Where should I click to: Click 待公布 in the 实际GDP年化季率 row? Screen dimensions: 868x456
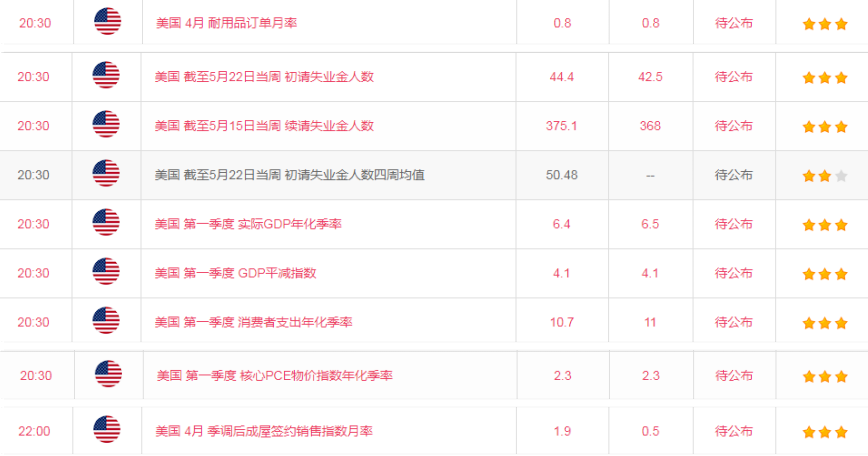(733, 224)
